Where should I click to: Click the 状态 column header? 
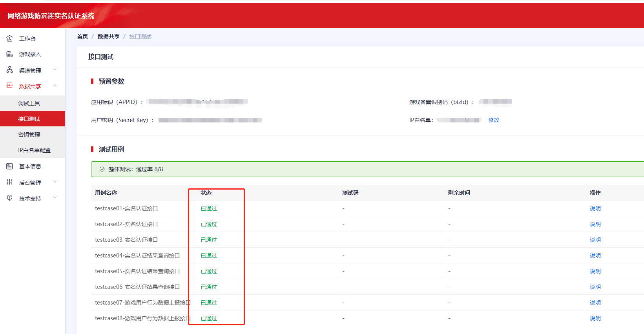pos(206,193)
